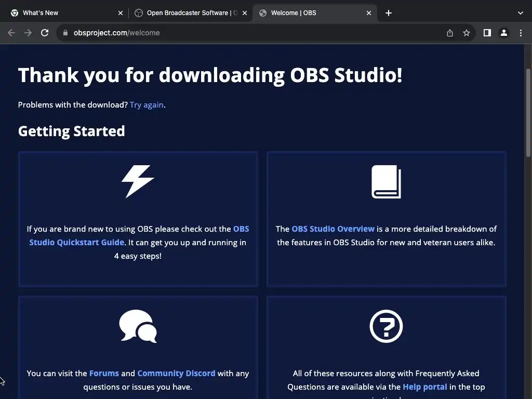Click the Getting Started heading
This screenshot has width=532, height=399.
coord(72,131)
